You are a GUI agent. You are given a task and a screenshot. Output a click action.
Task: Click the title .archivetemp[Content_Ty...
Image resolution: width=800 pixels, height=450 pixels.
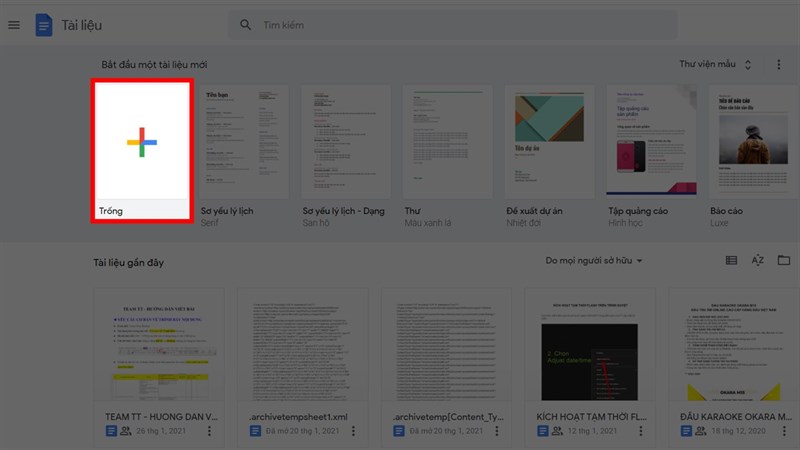[x=448, y=417]
